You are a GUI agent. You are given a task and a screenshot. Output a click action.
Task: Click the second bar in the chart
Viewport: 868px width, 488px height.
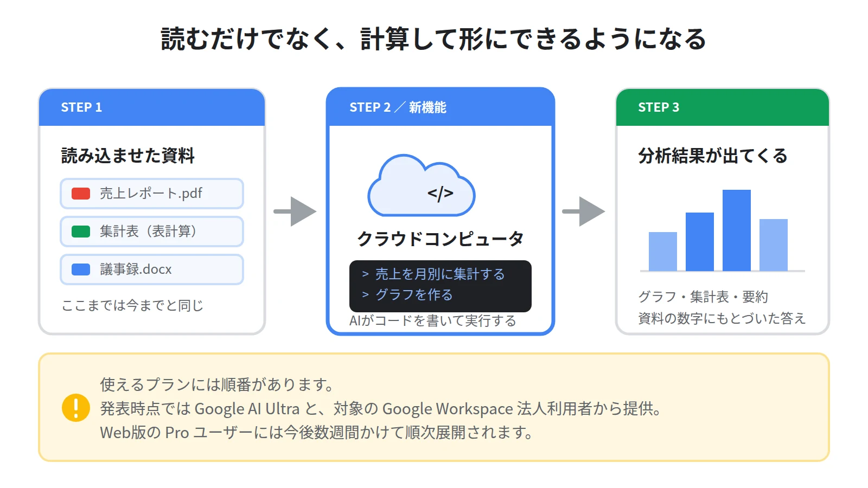pos(700,242)
